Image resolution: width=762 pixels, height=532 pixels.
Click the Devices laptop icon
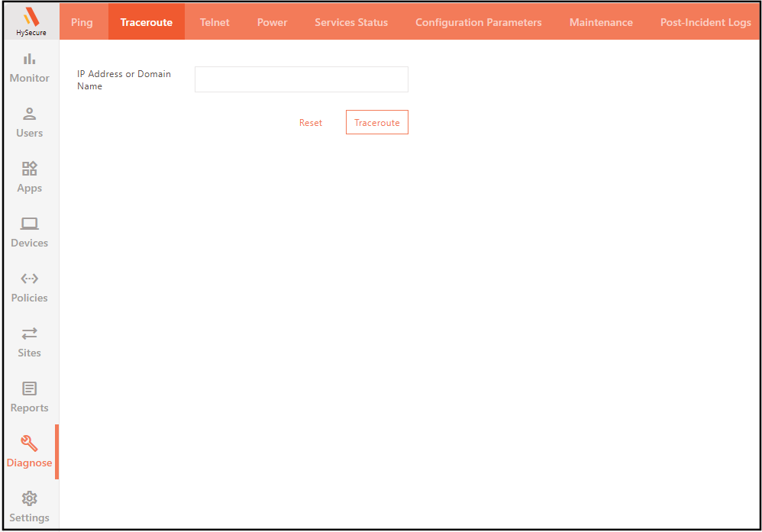coord(30,224)
